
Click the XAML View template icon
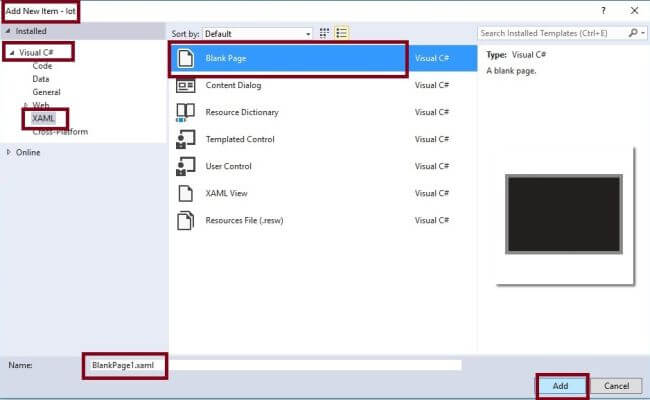pyautogui.click(x=185, y=193)
